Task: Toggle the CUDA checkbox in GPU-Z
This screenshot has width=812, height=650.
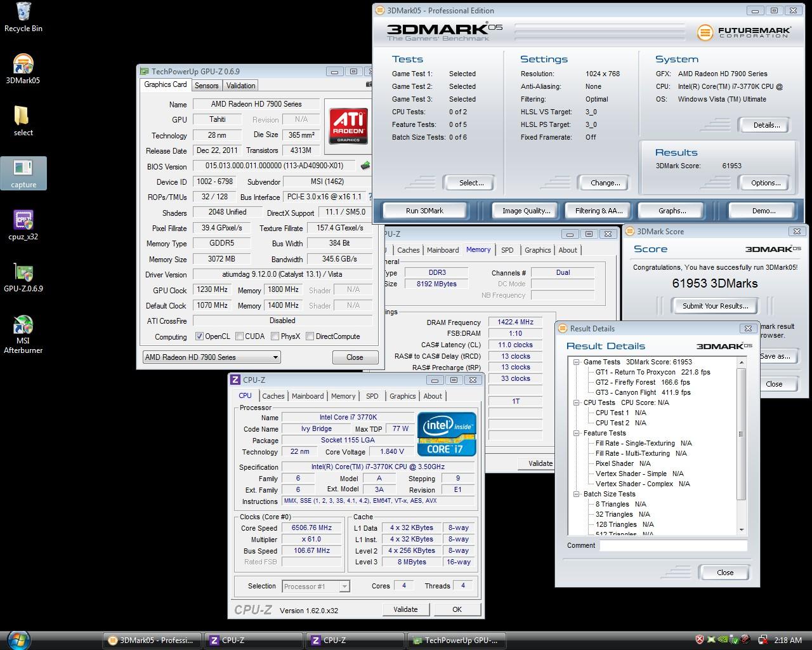Action: coord(240,336)
